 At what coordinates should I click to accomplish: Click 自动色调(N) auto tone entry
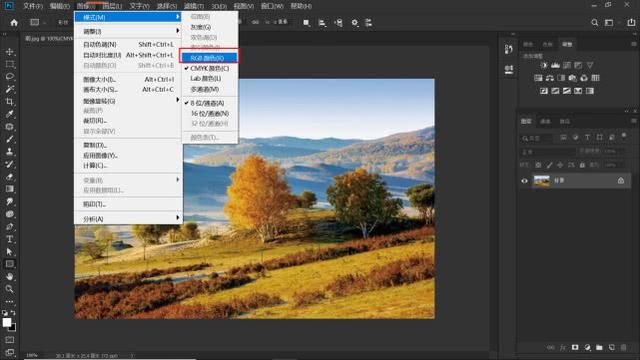tap(128, 44)
